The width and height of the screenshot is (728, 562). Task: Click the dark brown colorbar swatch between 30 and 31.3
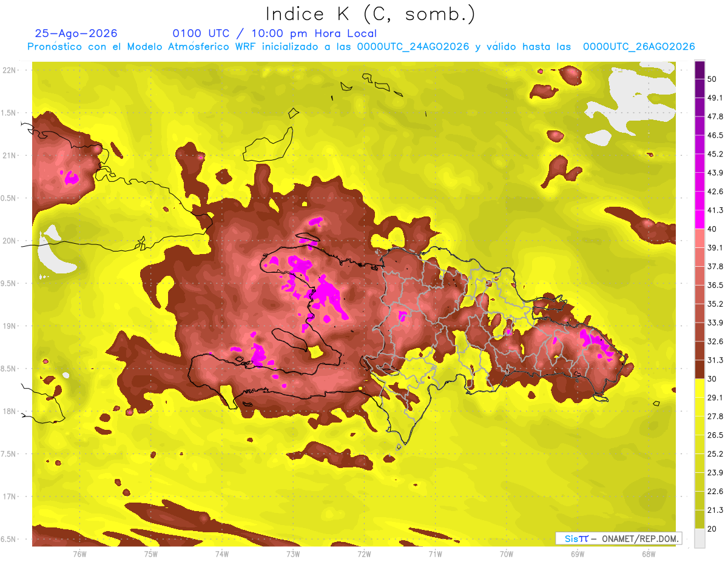click(x=699, y=370)
